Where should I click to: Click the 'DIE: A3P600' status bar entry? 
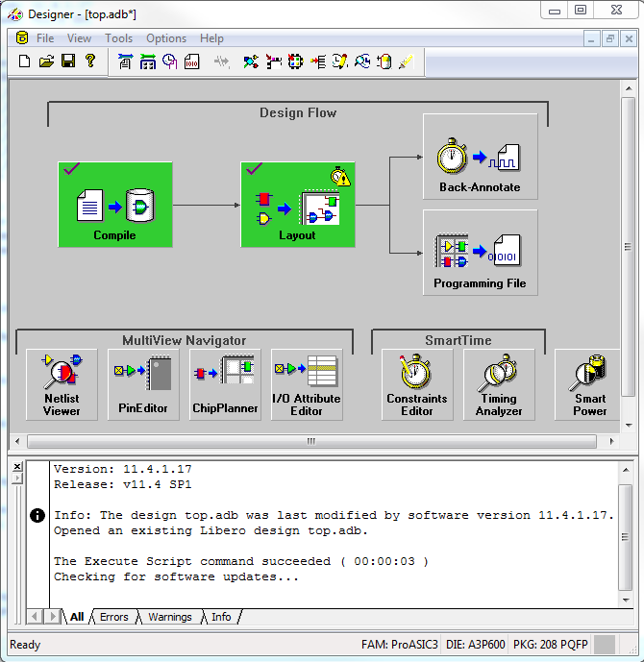[x=475, y=645]
